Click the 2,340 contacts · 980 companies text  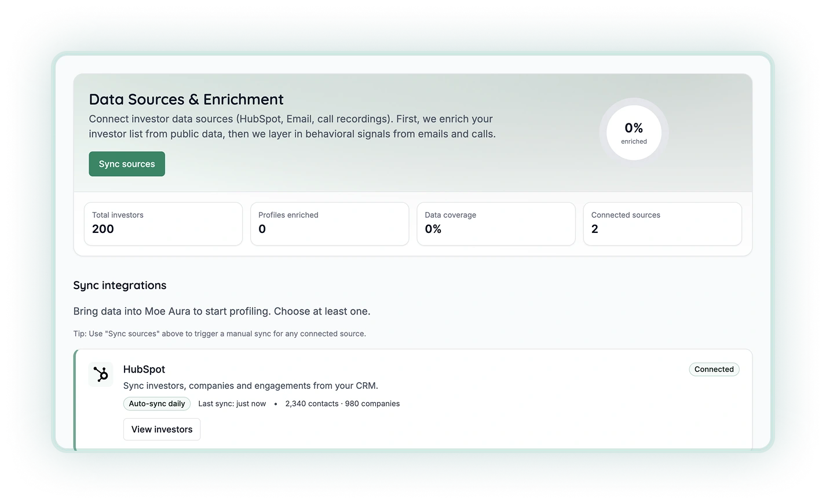pos(342,404)
